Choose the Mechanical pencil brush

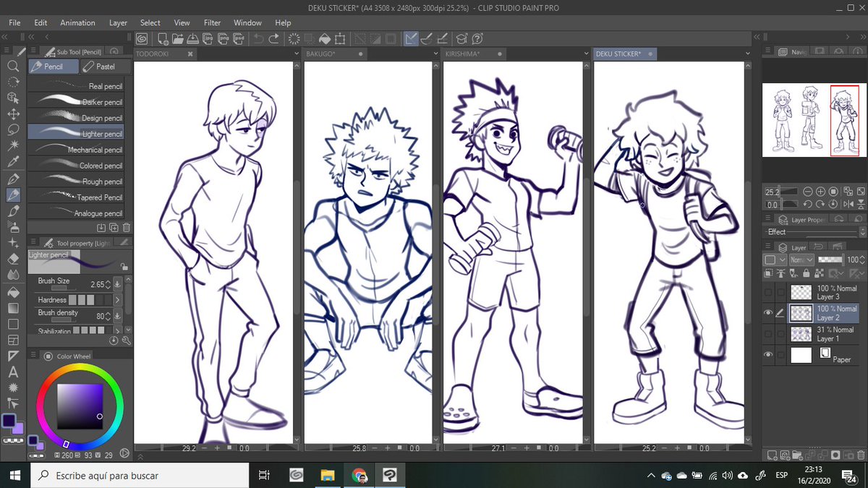point(76,150)
